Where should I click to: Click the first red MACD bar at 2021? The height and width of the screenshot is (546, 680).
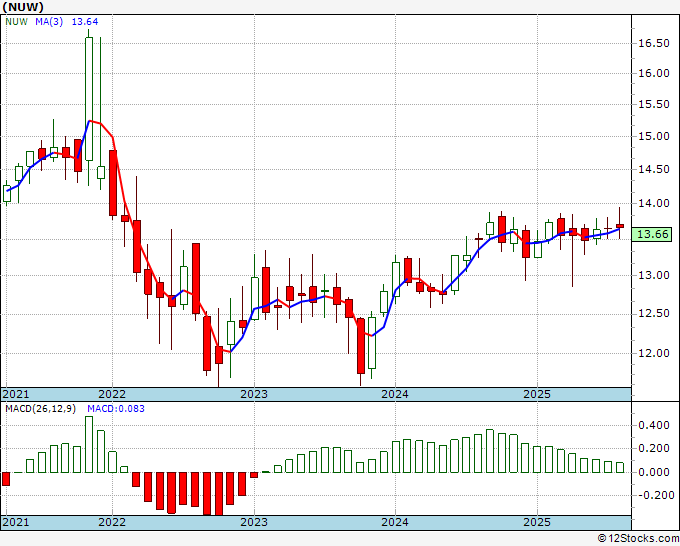pyautogui.click(x=6, y=479)
